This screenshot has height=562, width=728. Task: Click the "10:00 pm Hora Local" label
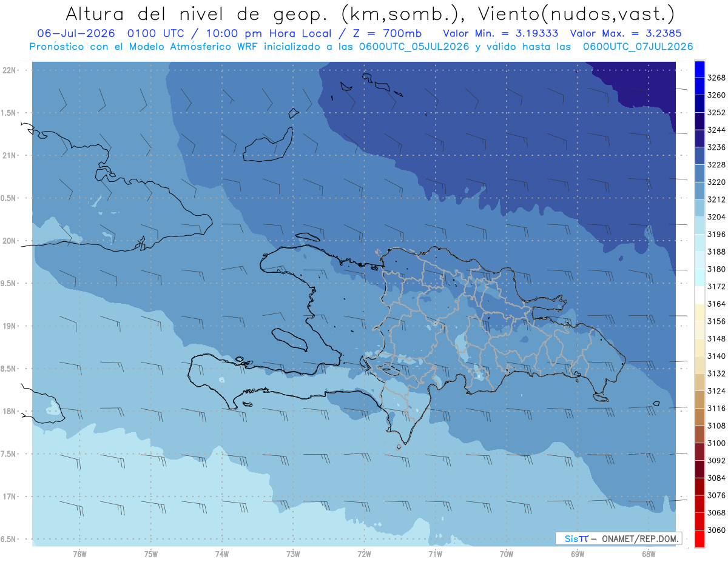tap(269, 33)
